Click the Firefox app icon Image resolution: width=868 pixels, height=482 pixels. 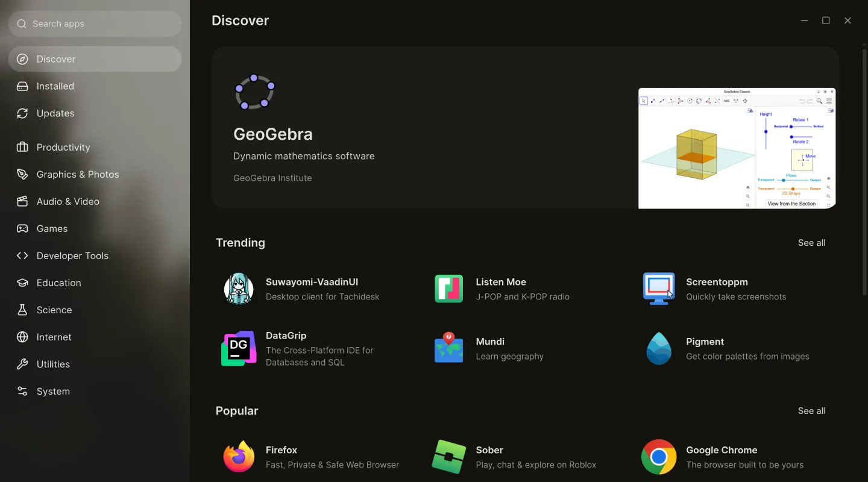239,457
